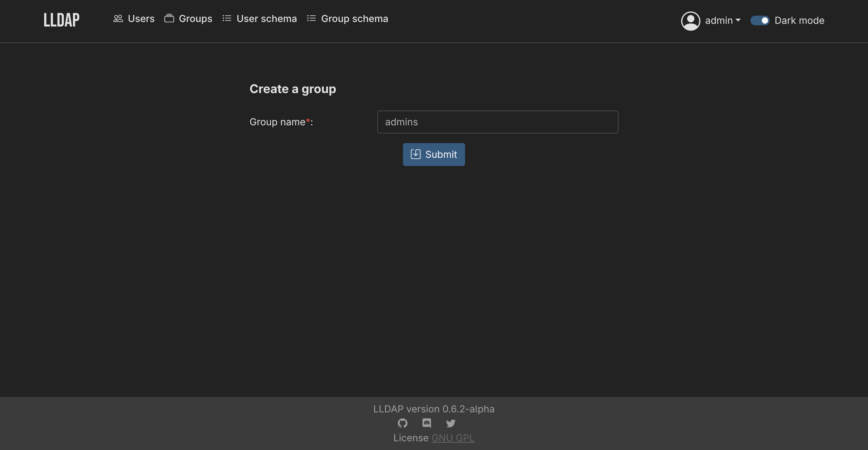Click the admin avatar icon
Viewport: 868px width, 450px height.
click(x=691, y=20)
